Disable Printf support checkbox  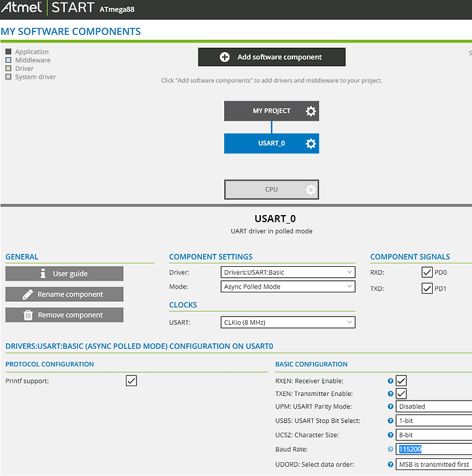[x=131, y=381]
